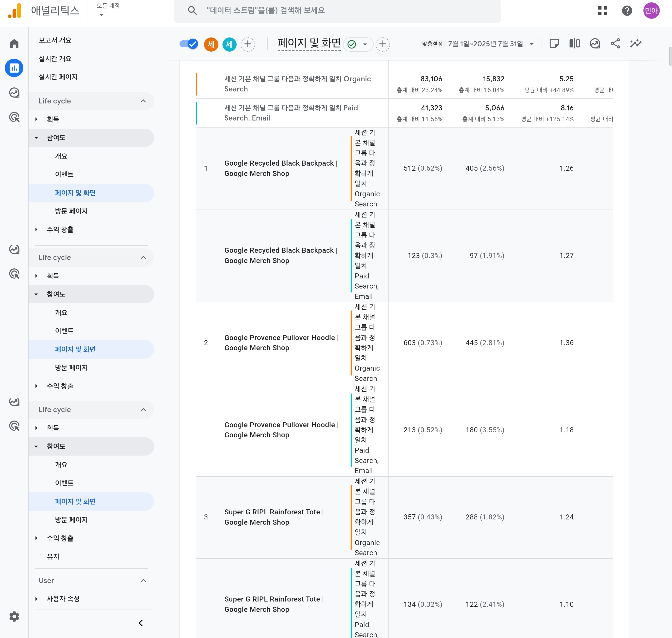This screenshot has width=672, height=638.
Task: Click the average value 8.16
Action: pyautogui.click(x=567, y=108)
